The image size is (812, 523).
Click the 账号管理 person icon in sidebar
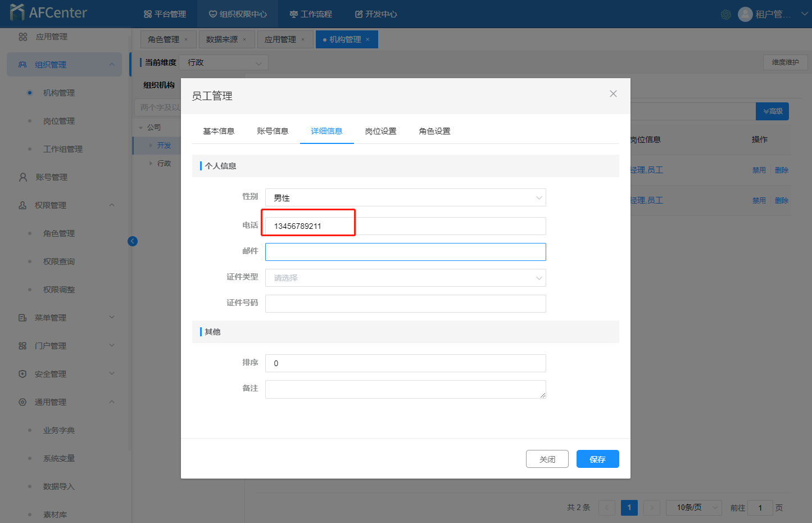coord(23,177)
